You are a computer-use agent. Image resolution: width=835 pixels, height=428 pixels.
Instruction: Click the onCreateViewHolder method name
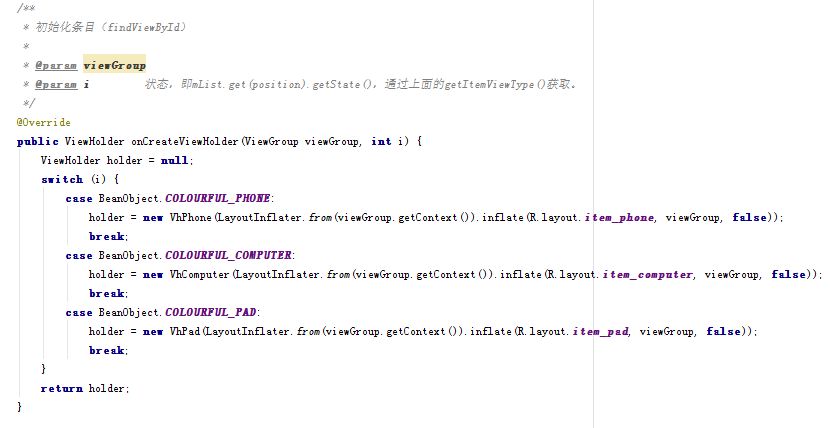tap(186, 142)
